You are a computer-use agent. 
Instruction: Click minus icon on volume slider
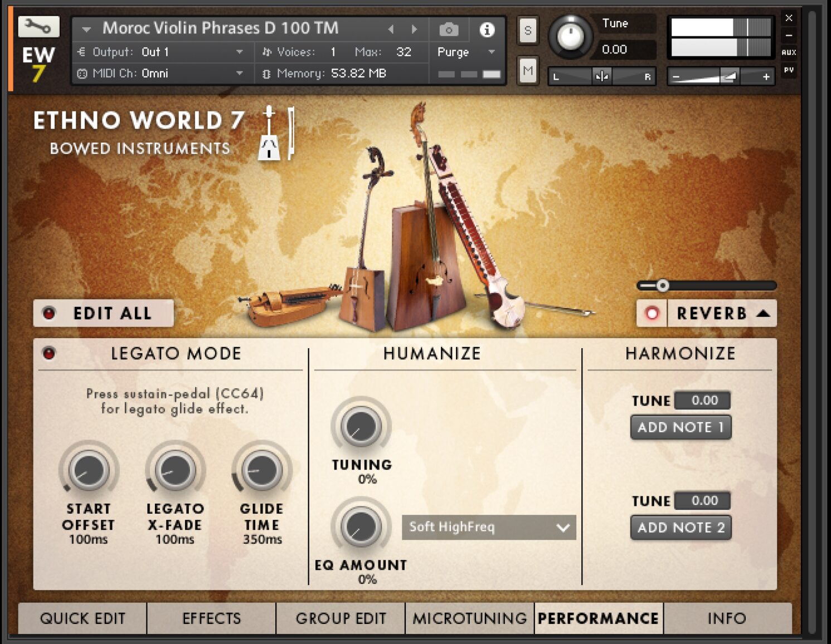[x=676, y=77]
